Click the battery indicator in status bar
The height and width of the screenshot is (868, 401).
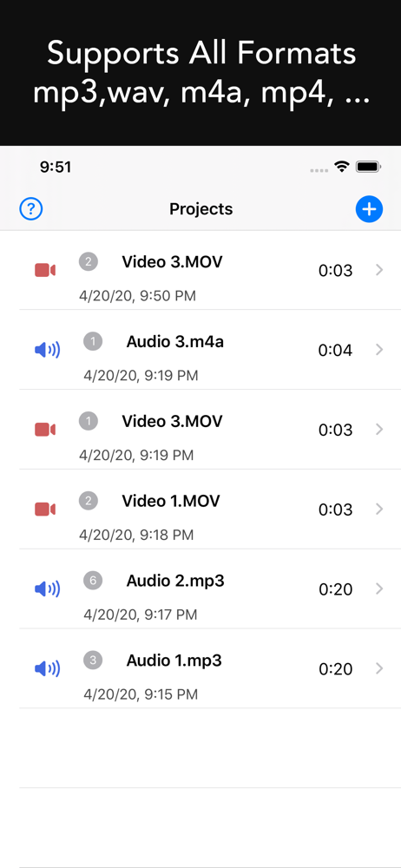[x=368, y=167]
